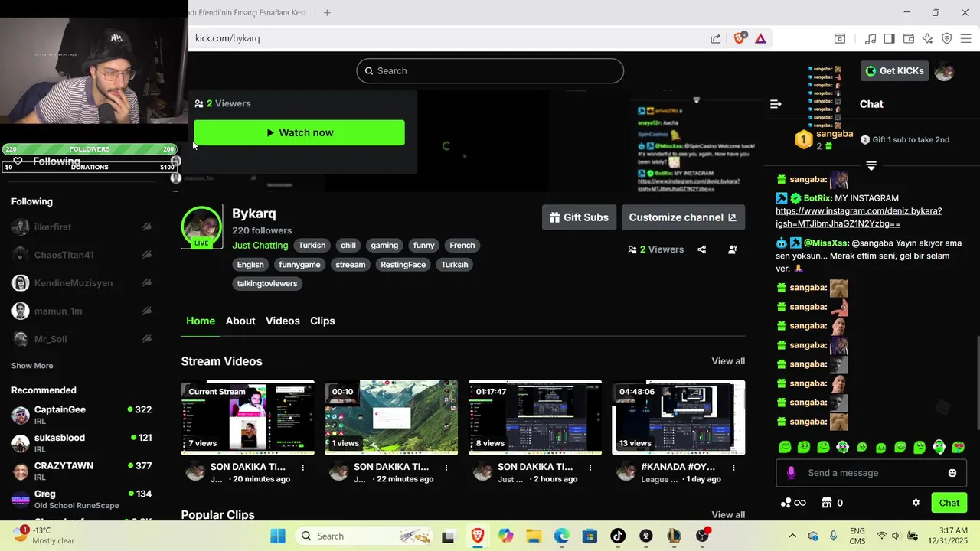
Task: Click the follow user icon beside share
Action: [733, 249]
